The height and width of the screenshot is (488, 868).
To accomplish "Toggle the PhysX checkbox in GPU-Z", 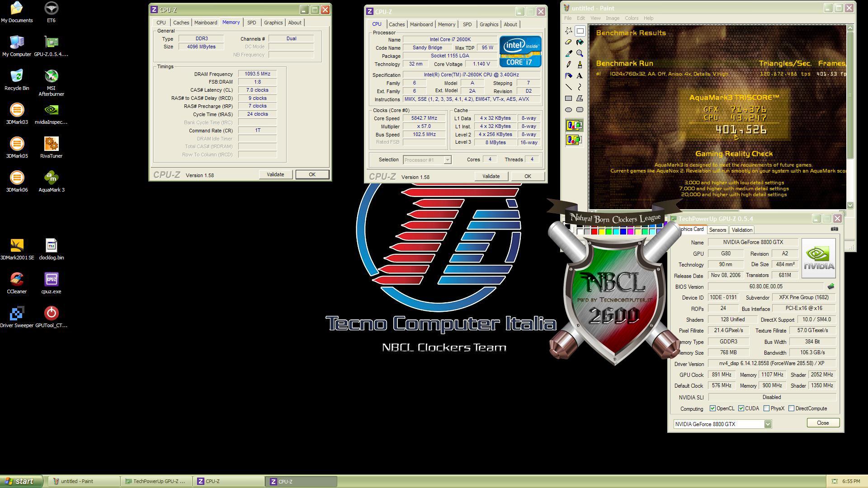I will click(x=766, y=408).
